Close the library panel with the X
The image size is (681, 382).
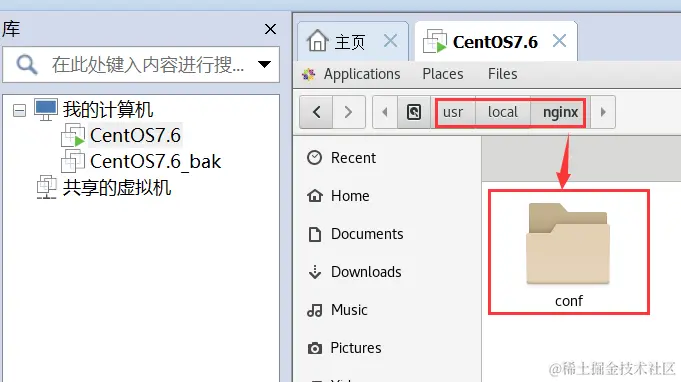[270, 29]
